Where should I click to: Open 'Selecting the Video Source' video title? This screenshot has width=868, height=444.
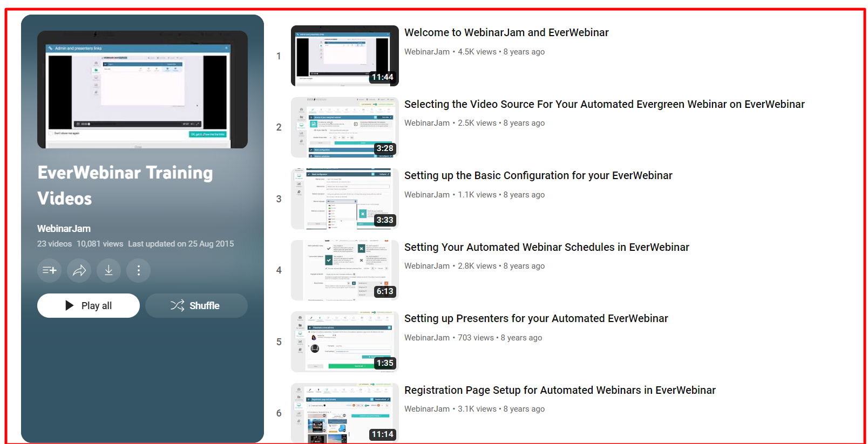605,104
